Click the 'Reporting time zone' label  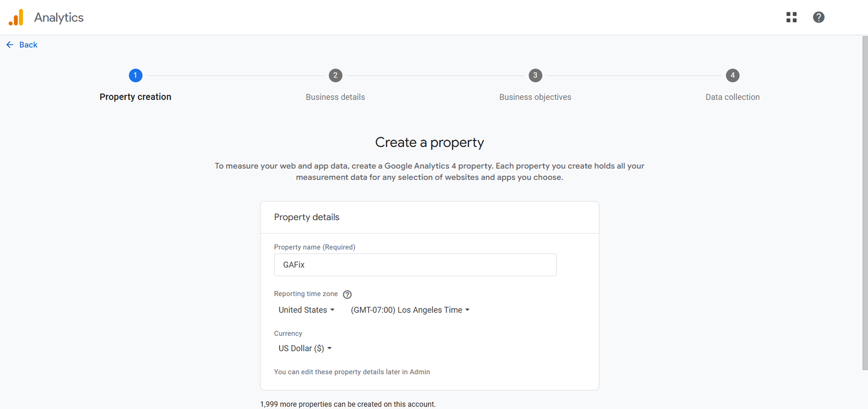pos(306,294)
